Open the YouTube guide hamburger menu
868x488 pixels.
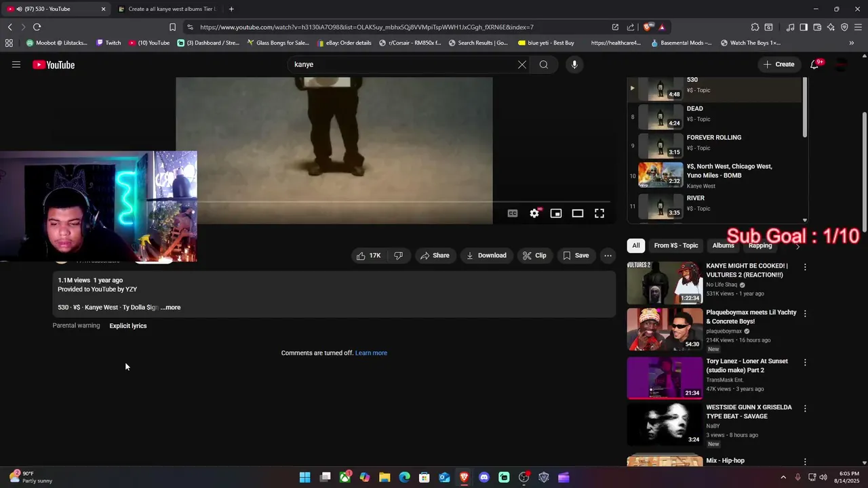point(16,64)
